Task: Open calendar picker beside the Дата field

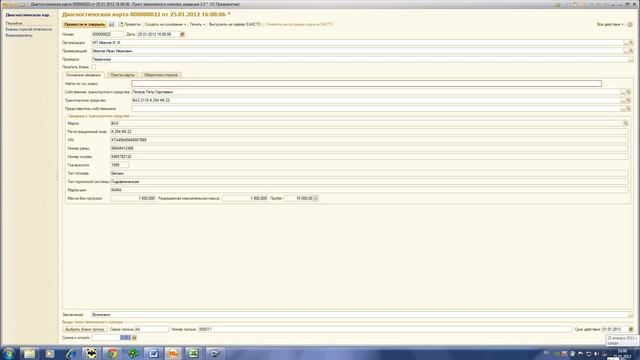Action: pyautogui.click(x=182, y=34)
